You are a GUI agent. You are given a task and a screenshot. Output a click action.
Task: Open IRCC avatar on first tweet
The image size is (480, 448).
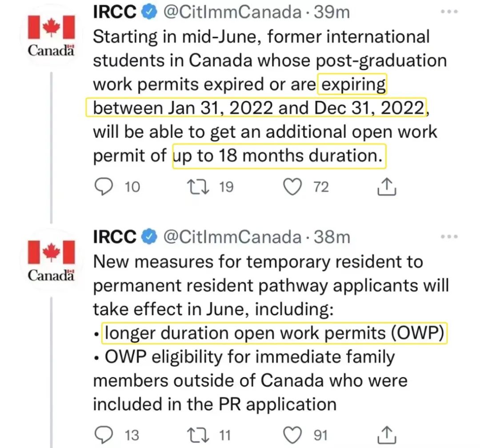click(51, 38)
